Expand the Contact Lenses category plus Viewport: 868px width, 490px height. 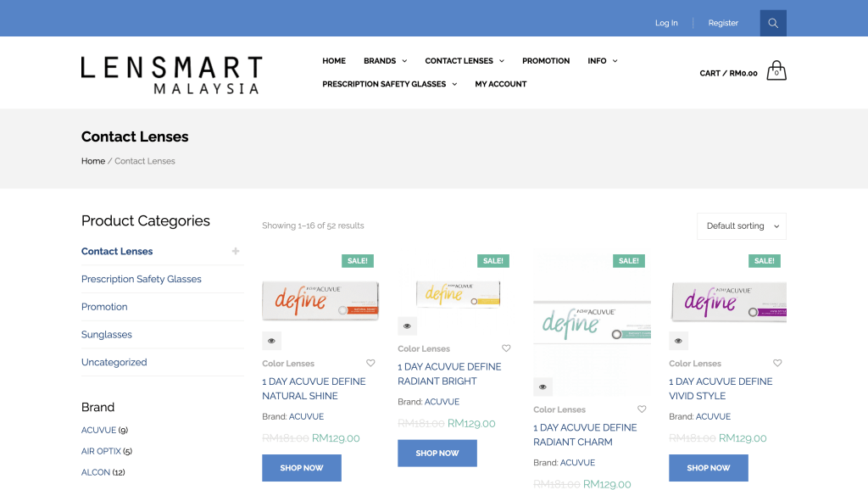tap(236, 251)
